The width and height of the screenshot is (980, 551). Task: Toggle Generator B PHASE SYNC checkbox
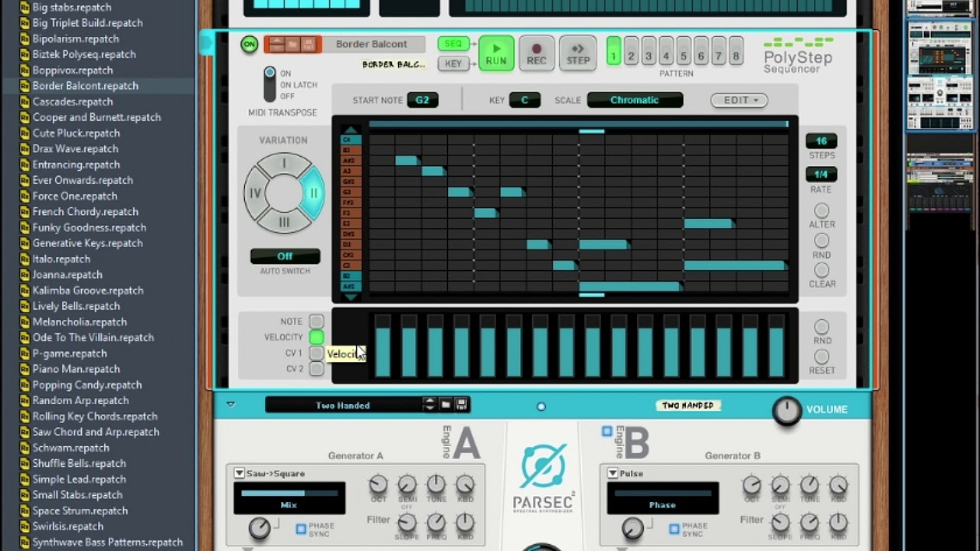pos(675,529)
